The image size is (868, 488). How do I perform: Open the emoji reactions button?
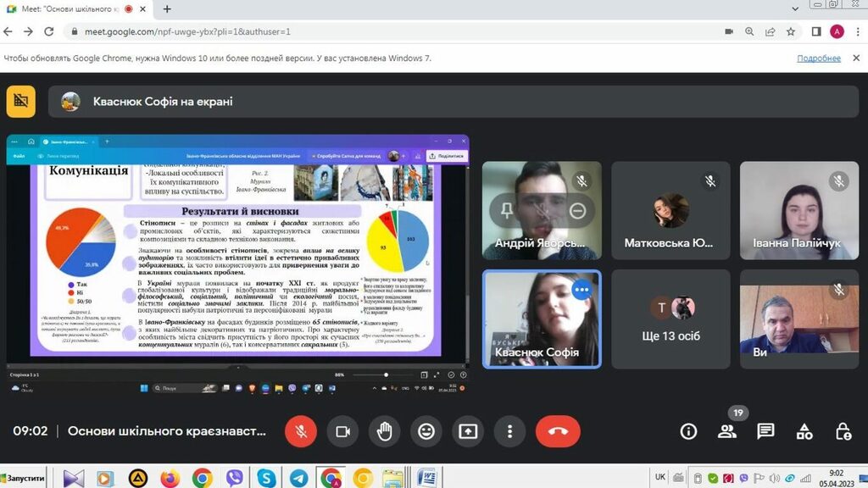426,431
